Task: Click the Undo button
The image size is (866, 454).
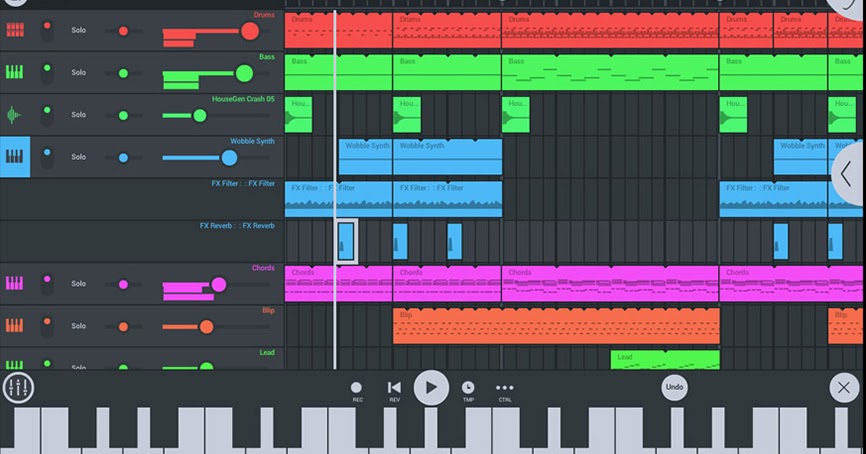Action: tap(674, 387)
